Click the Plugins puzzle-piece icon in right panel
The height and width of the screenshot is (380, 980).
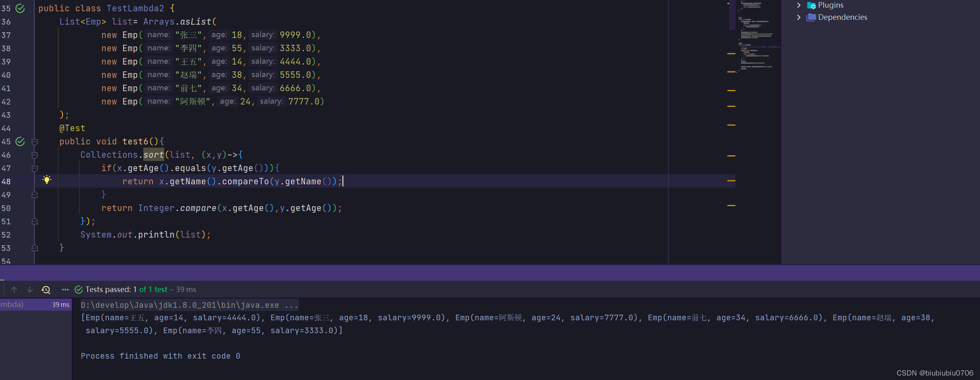[812, 5]
